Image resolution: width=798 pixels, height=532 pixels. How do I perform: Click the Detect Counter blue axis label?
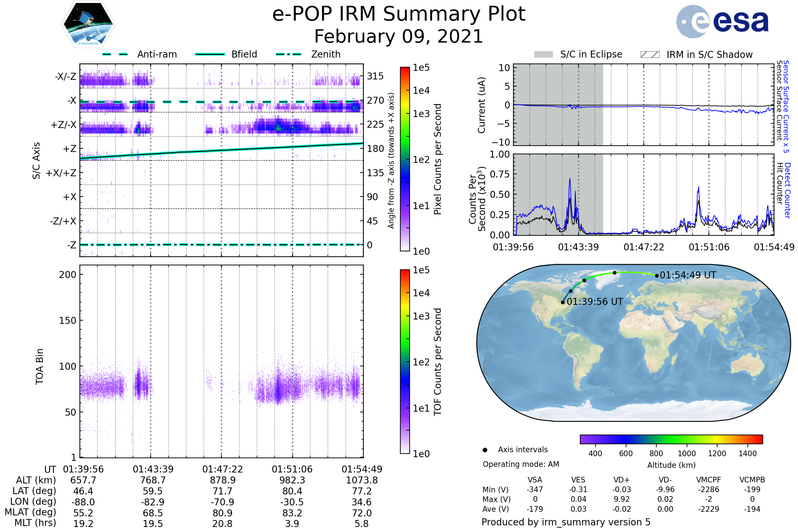point(787,191)
